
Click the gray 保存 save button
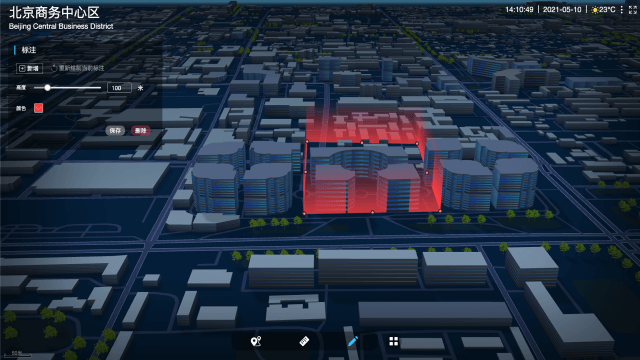click(x=115, y=131)
